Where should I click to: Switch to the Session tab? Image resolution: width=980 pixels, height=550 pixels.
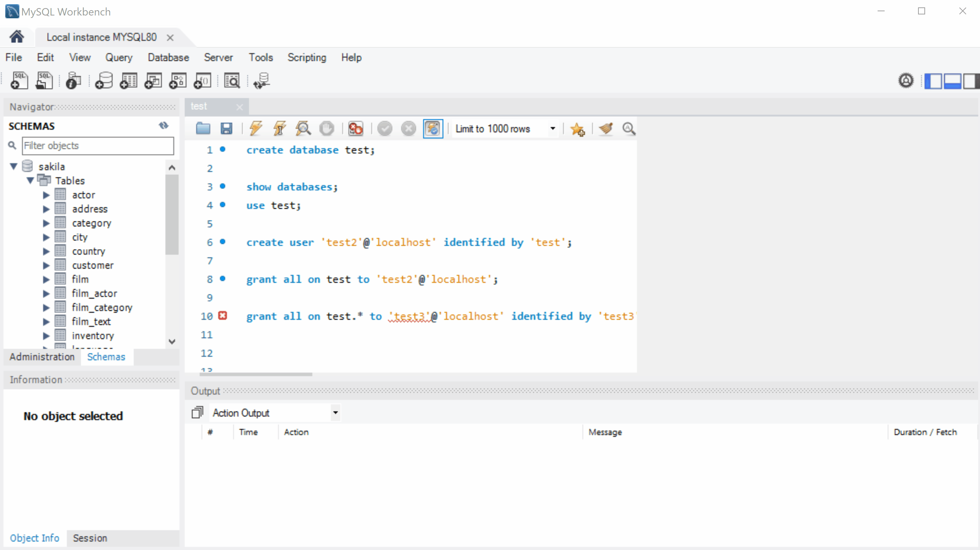pos(90,538)
